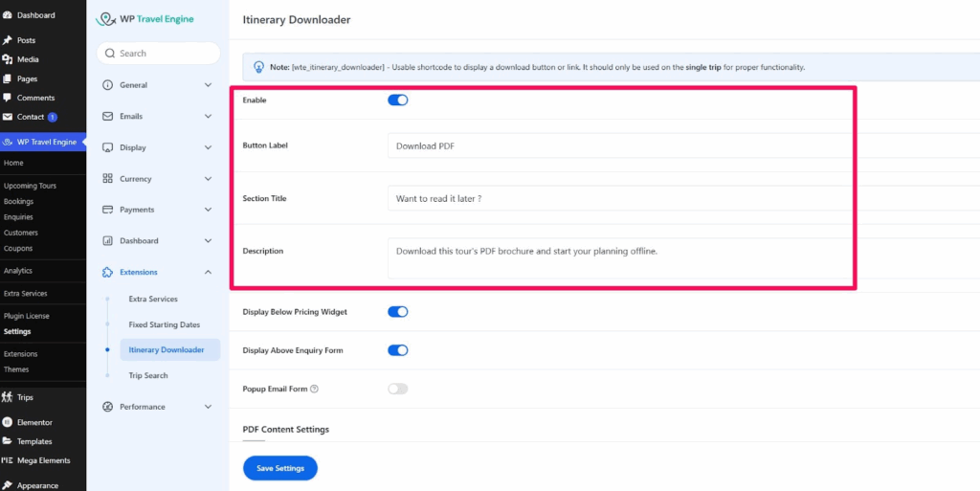
Task: Disable the Enable toggle switch
Action: coord(397,100)
